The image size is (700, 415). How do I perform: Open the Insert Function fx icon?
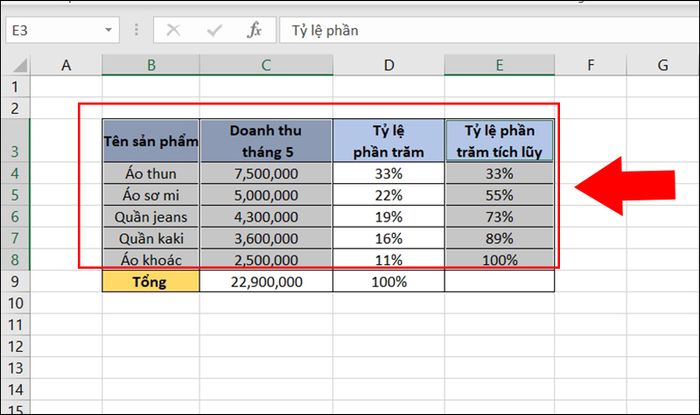point(254,30)
